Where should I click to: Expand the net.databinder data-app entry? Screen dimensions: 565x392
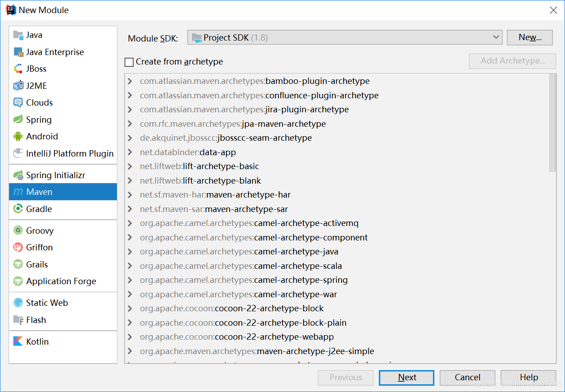(130, 152)
